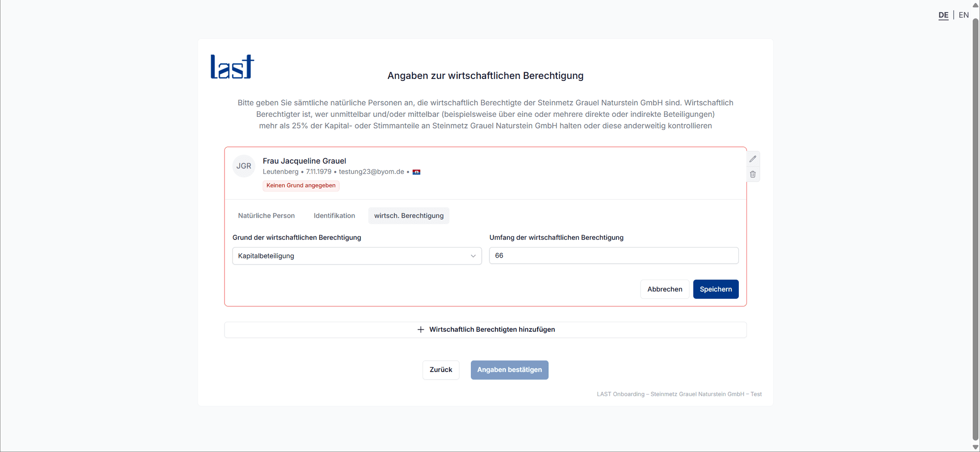Open the chevron on the Grund combo box
This screenshot has height=452, width=980.
pyautogui.click(x=473, y=256)
